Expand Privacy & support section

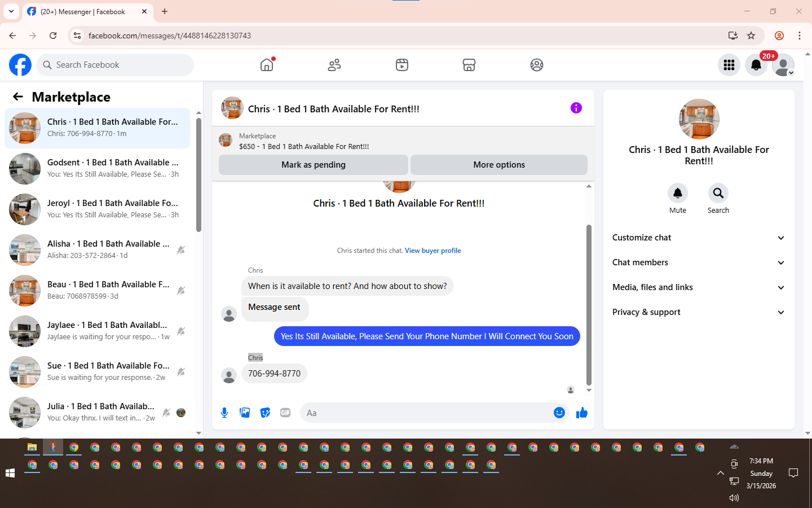click(x=699, y=312)
